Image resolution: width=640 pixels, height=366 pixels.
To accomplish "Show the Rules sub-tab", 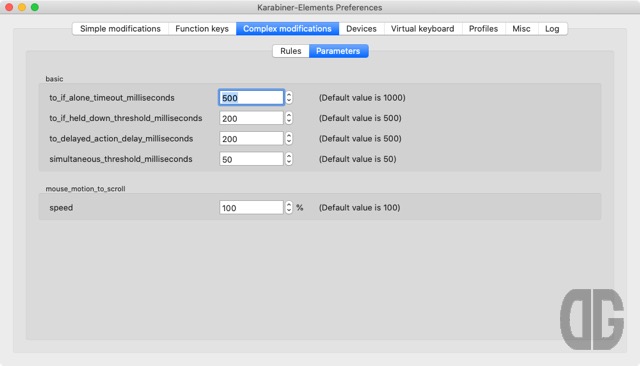I will 291,51.
